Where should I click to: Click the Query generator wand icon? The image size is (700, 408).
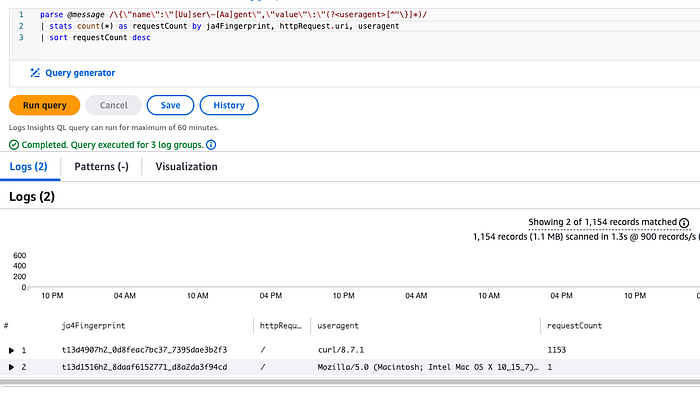pos(35,73)
